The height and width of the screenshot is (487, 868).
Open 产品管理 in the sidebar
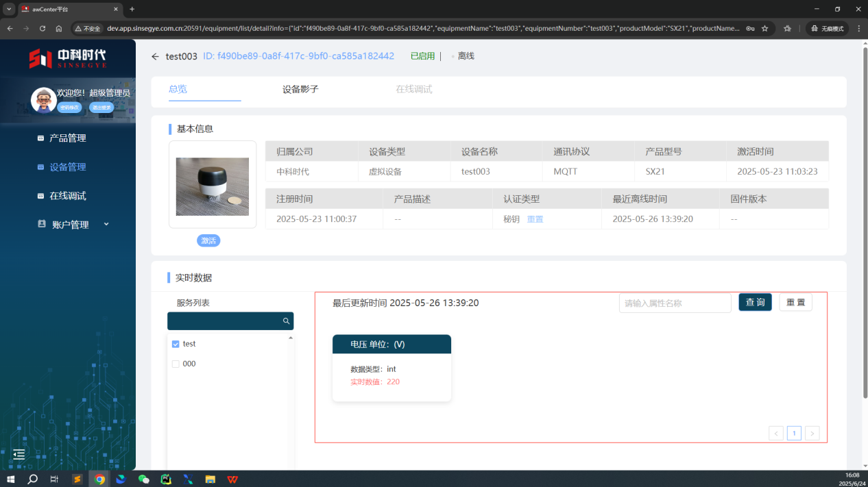(67, 138)
